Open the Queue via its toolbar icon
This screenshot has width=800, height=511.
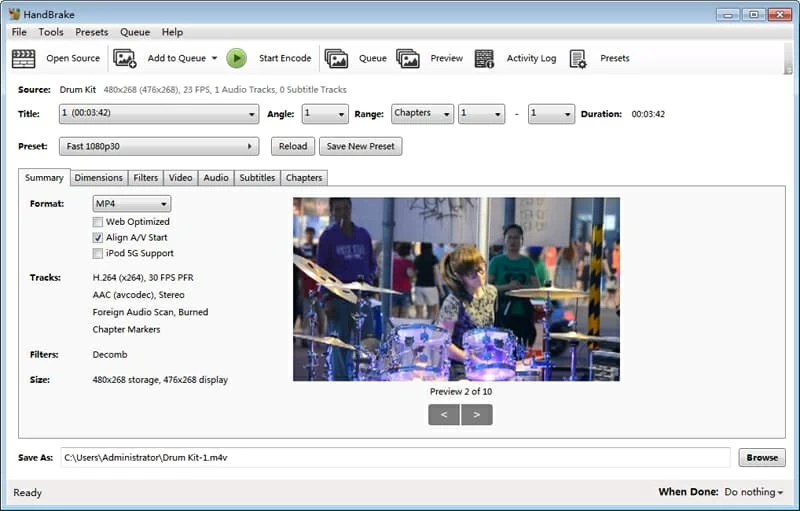(336, 59)
